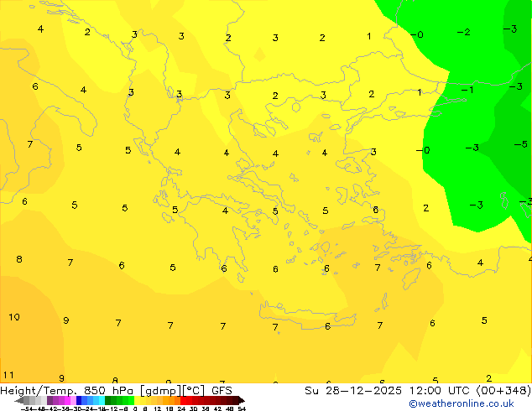Screen dimensions: 532x411
Task: Click the "[°C]" unit label
Action: [194, 391]
